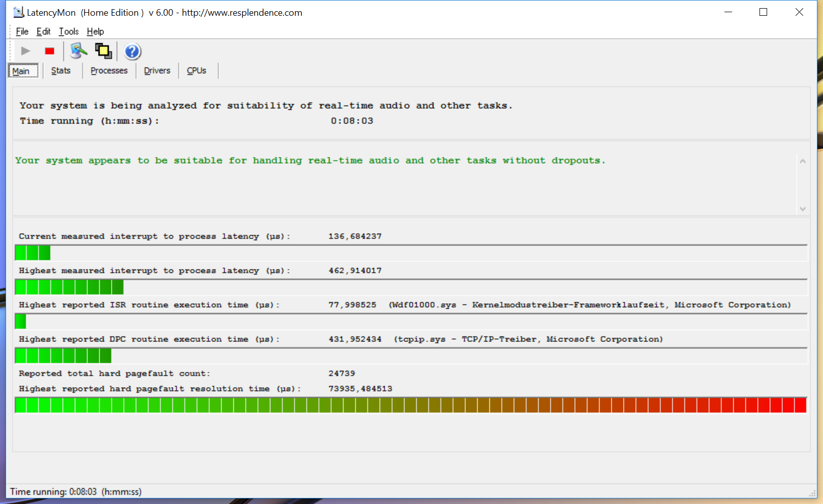Image resolution: width=823 pixels, height=504 pixels.
Task: Click scroll down arrow in status message box
Action: (x=803, y=209)
